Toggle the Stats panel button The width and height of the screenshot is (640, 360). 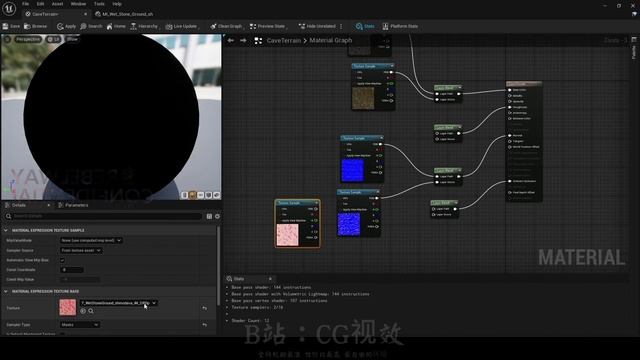point(365,26)
